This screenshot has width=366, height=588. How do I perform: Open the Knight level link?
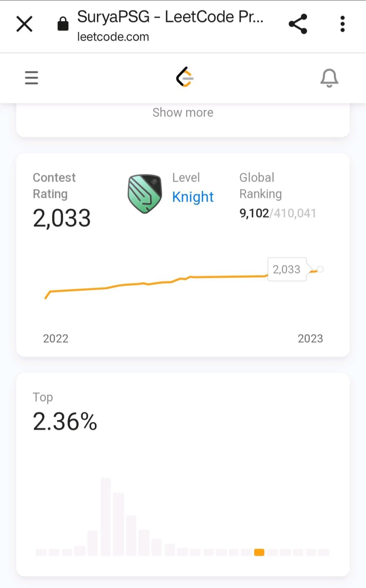(x=193, y=197)
